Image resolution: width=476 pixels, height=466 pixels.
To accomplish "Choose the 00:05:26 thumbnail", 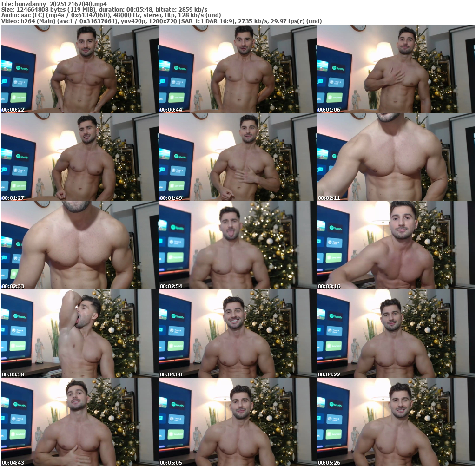I will [x=396, y=422].
